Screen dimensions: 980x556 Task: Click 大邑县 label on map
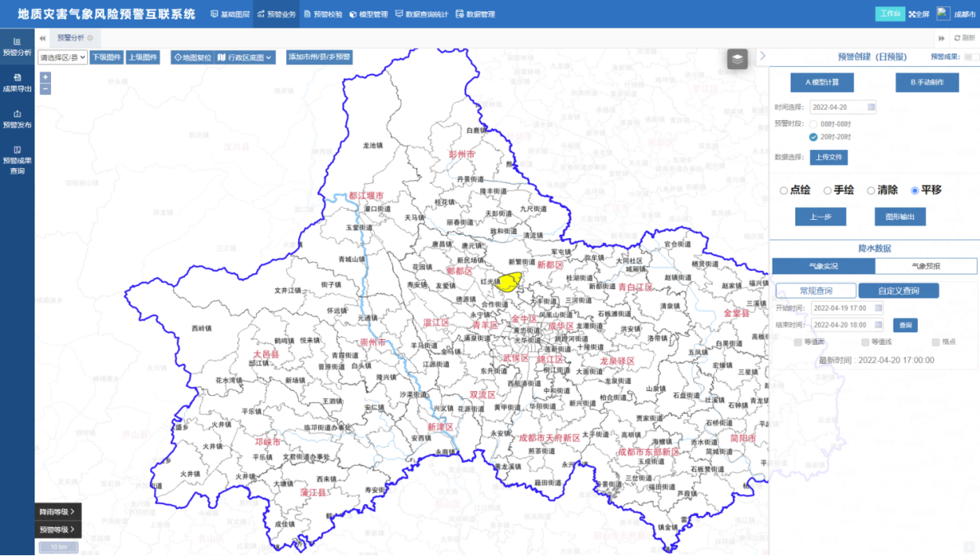tap(266, 354)
